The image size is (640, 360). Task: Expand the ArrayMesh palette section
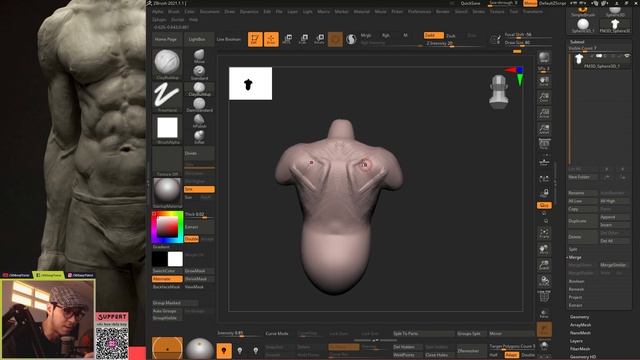coord(580,325)
